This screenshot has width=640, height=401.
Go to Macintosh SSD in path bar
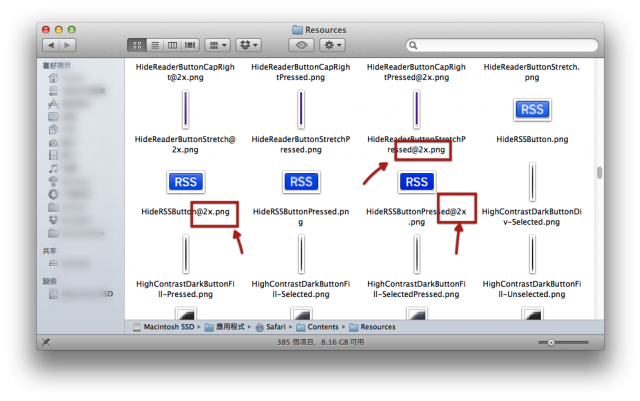tap(164, 327)
